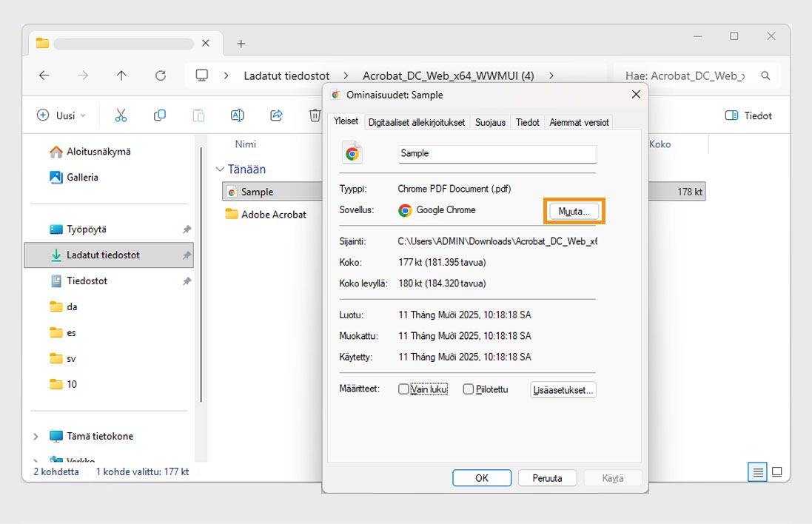
Task: Click the Copy icon in Explorer toolbar
Action: pos(159,115)
